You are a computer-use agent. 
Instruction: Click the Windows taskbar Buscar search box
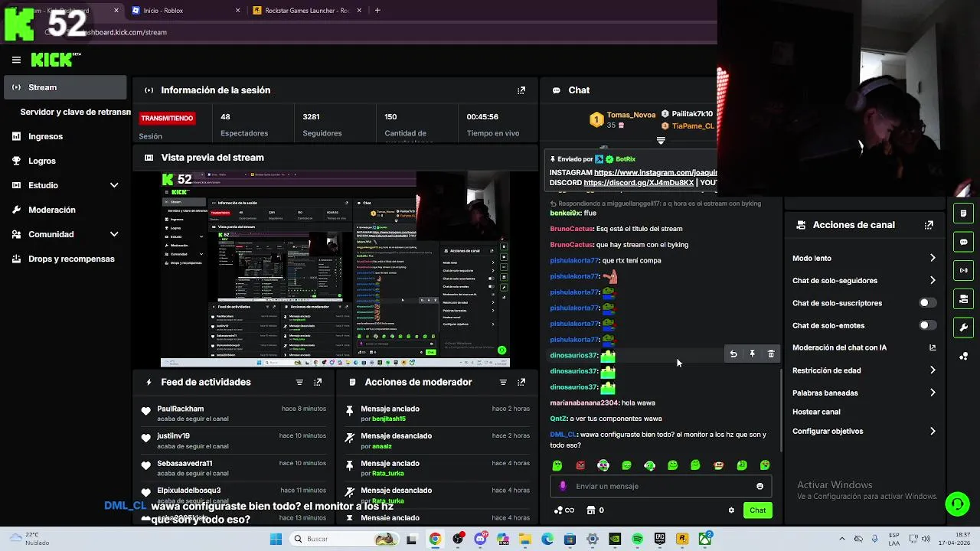click(x=345, y=539)
